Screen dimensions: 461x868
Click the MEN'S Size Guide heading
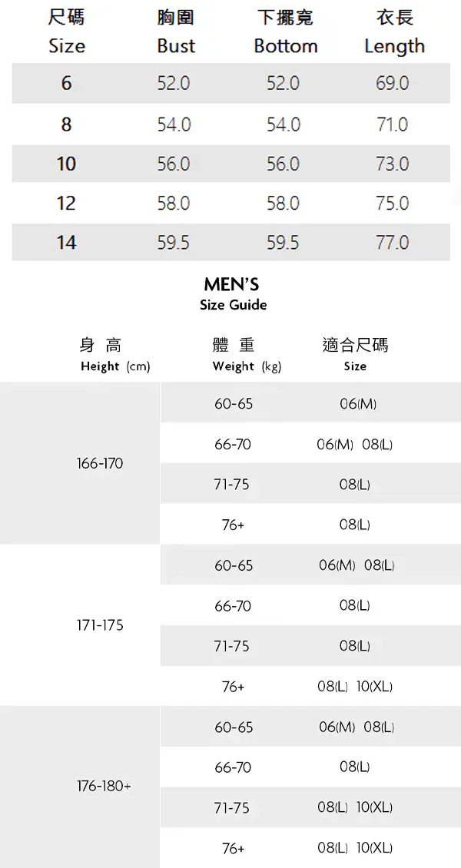[233, 294]
